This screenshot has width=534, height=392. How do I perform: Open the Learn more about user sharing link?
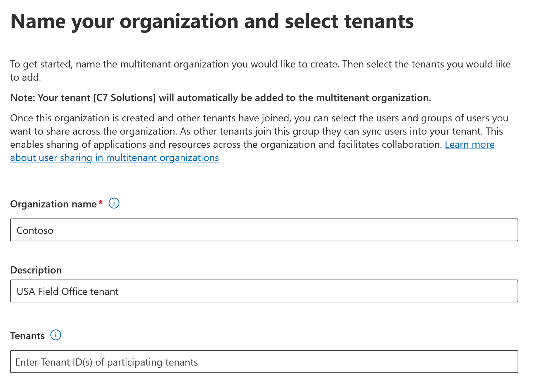pyautogui.click(x=469, y=145)
